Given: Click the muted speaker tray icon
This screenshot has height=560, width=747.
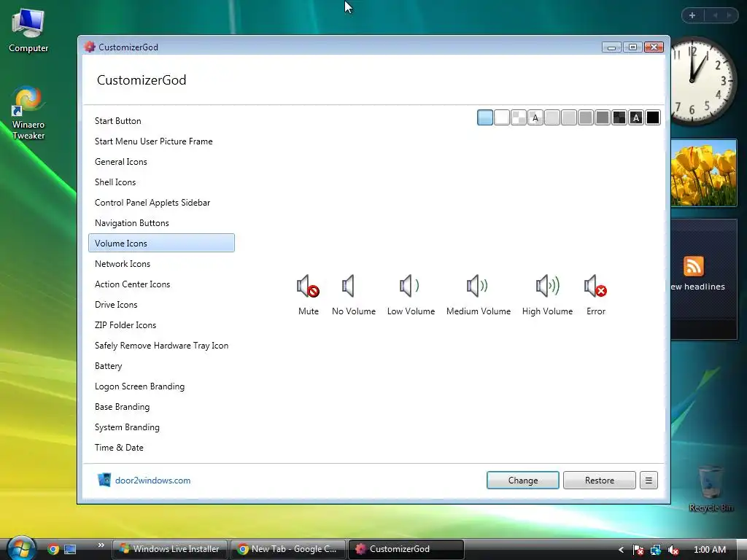Looking at the screenshot, I should [673, 550].
